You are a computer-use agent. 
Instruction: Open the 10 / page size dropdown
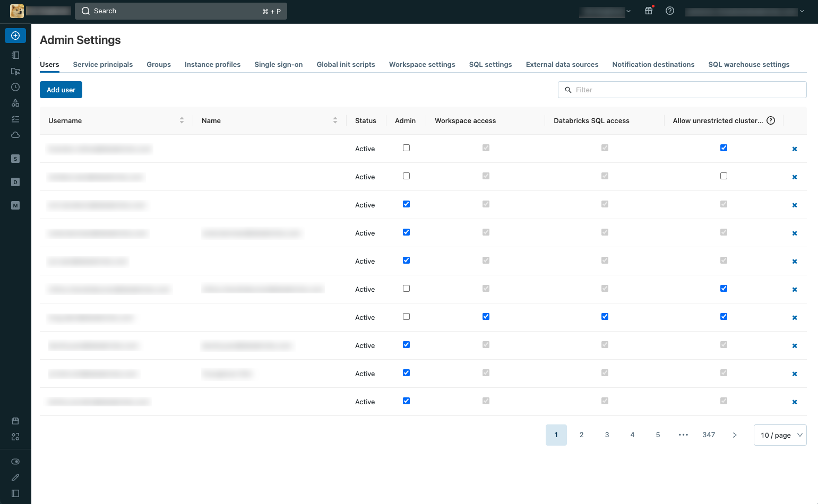click(780, 435)
